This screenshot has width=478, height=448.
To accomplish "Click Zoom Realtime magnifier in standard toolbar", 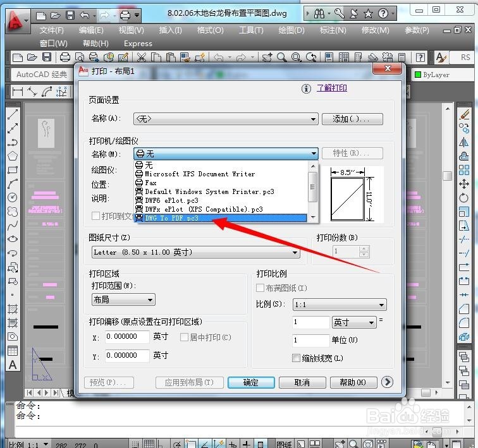I will (282, 57).
